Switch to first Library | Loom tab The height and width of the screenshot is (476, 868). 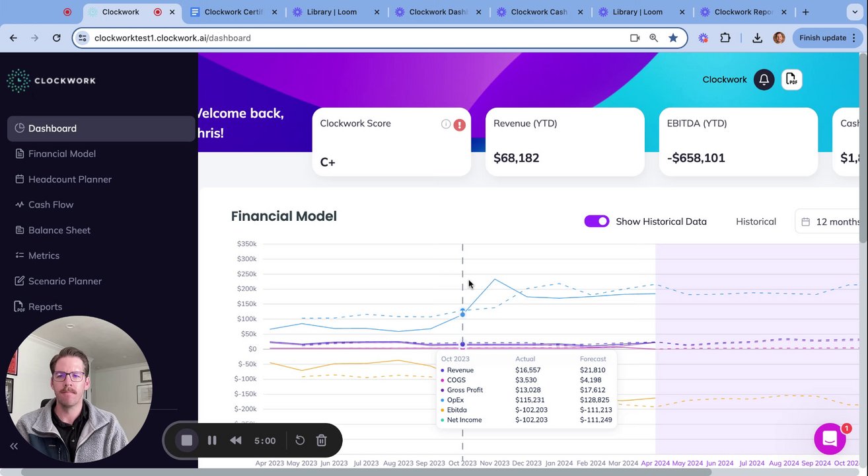click(x=335, y=12)
